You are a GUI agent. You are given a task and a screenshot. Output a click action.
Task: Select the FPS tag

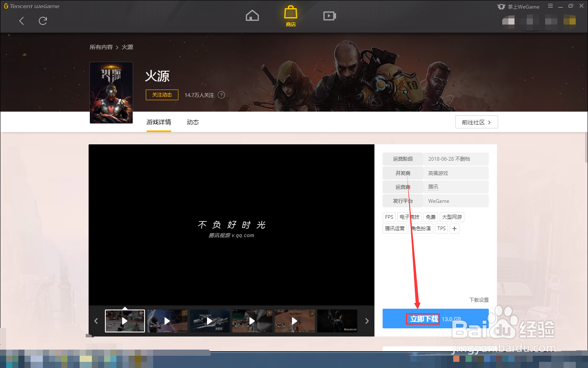point(389,217)
